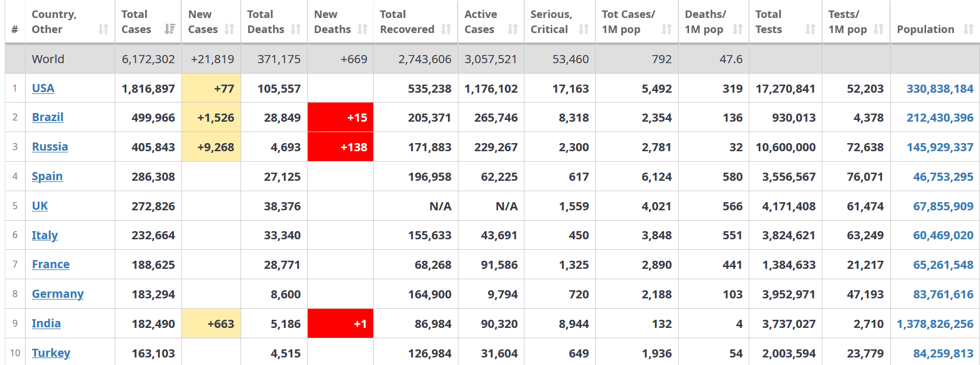The width and height of the screenshot is (980, 365).
Task: Open the Brazil country page
Action: pos(48,117)
